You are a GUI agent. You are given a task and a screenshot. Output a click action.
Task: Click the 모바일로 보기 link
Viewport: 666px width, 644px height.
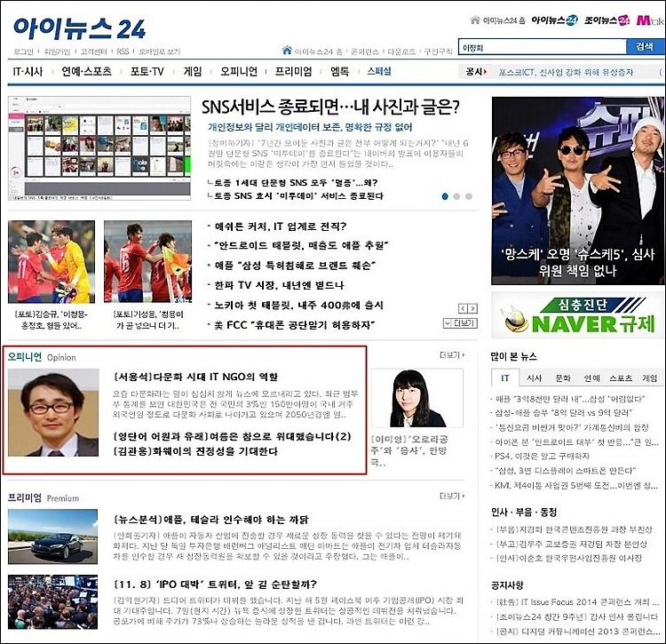point(159,52)
